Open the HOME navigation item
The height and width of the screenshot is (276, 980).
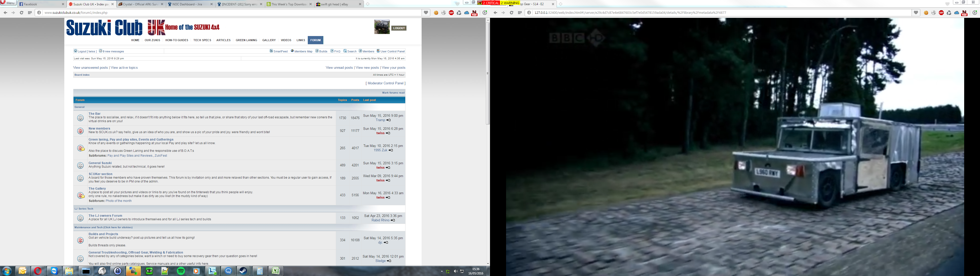click(x=135, y=40)
